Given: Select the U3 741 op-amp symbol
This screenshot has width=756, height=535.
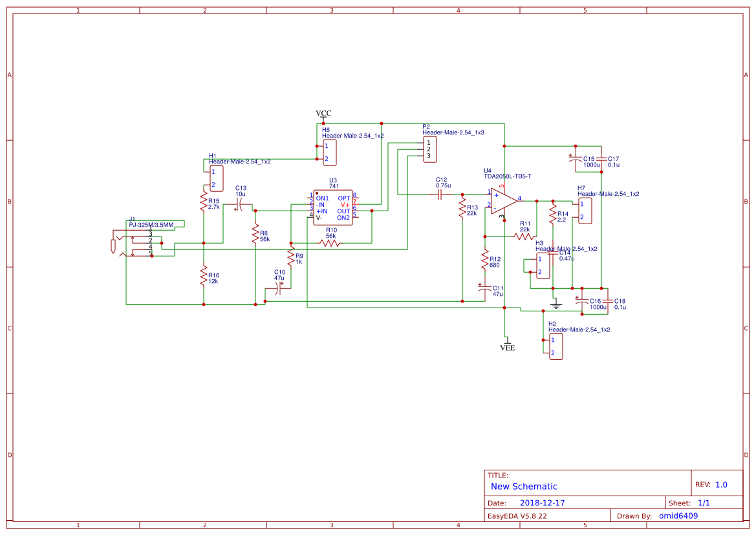Looking at the screenshot, I should [x=332, y=207].
